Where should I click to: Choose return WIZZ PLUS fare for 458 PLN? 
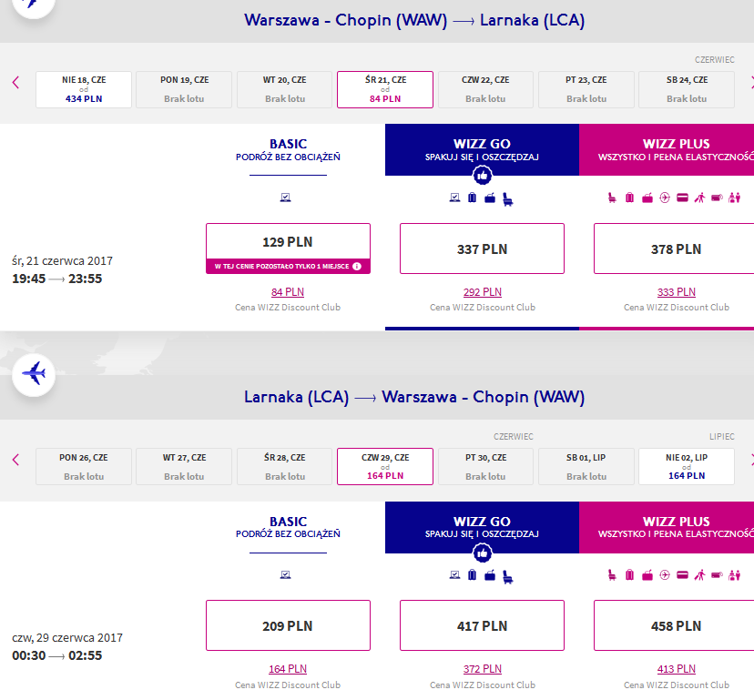676,625
